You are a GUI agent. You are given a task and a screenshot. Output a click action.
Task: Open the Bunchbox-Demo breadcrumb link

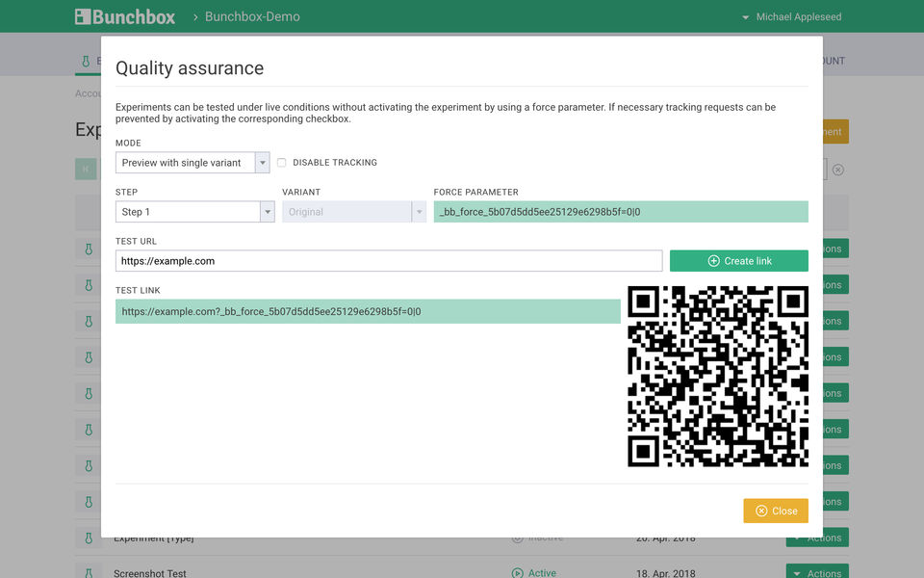[252, 16]
